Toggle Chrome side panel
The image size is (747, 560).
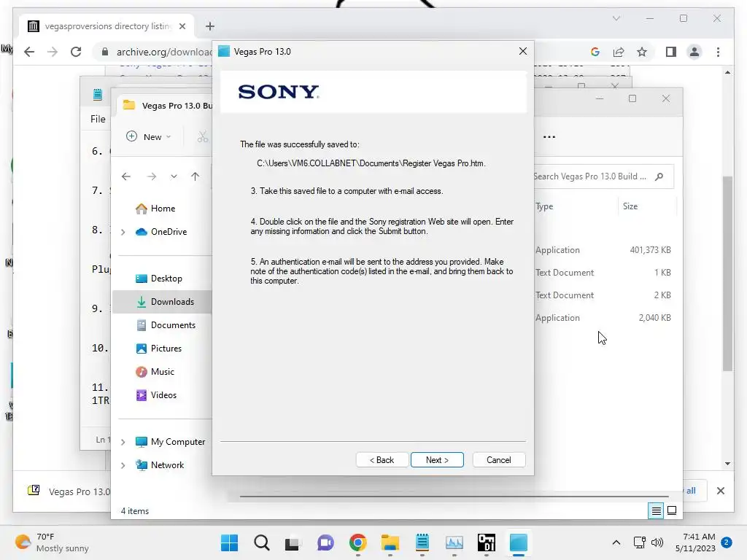[671, 52]
